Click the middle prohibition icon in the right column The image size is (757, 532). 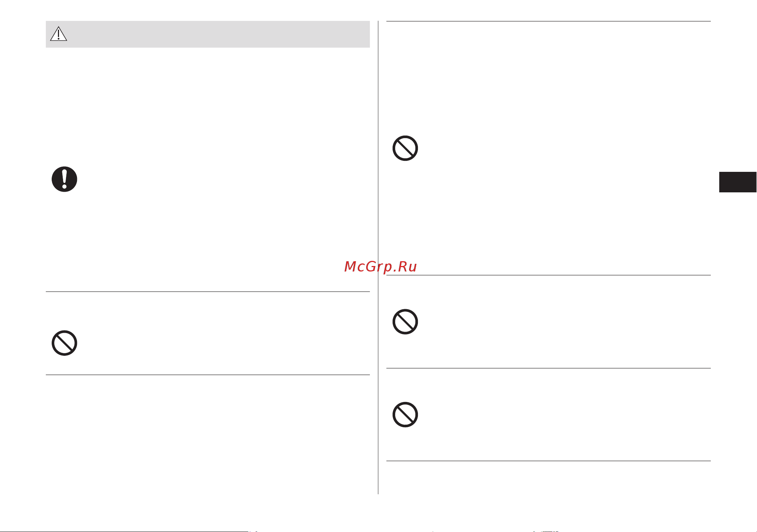[405, 322]
